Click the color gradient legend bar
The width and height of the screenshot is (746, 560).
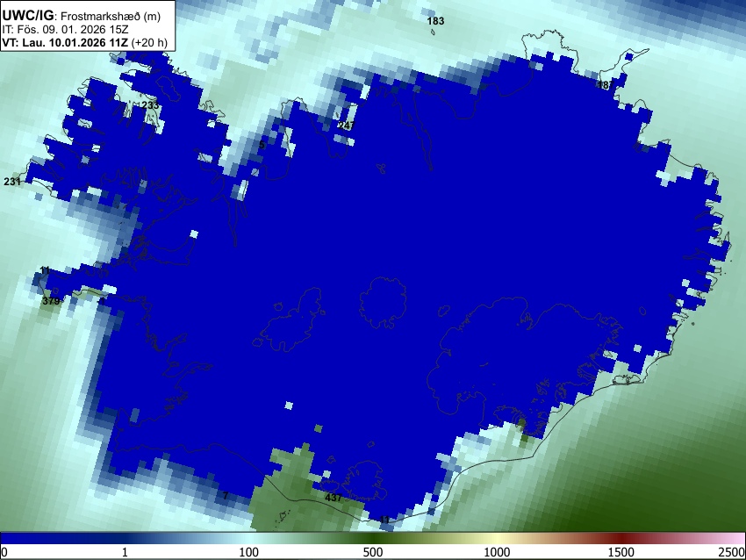point(373,538)
